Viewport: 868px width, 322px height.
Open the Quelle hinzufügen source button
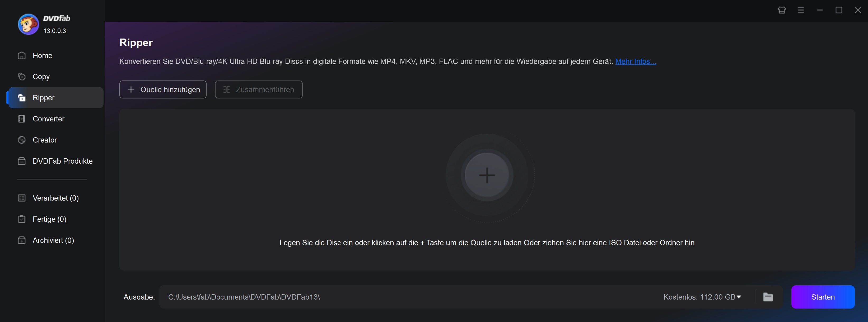(162, 89)
